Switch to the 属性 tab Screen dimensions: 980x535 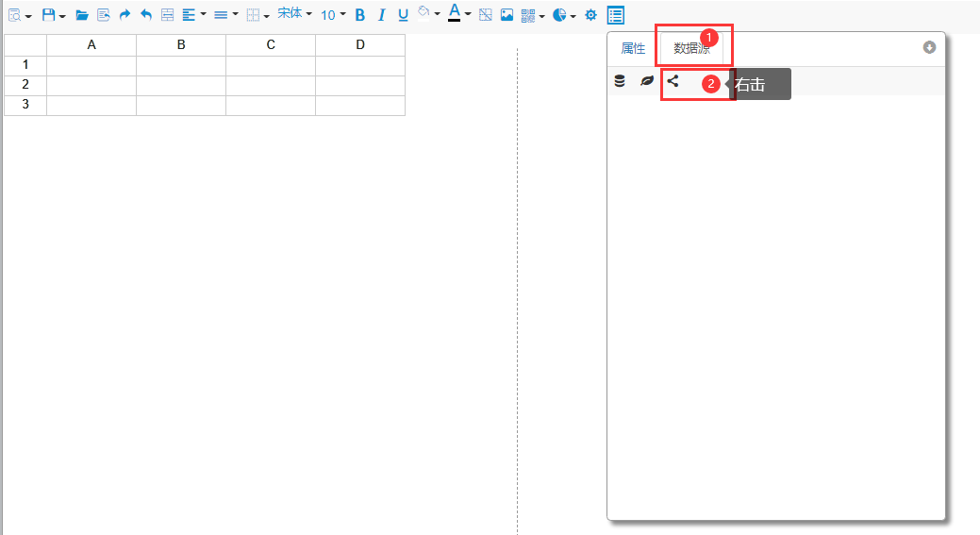[633, 49]
